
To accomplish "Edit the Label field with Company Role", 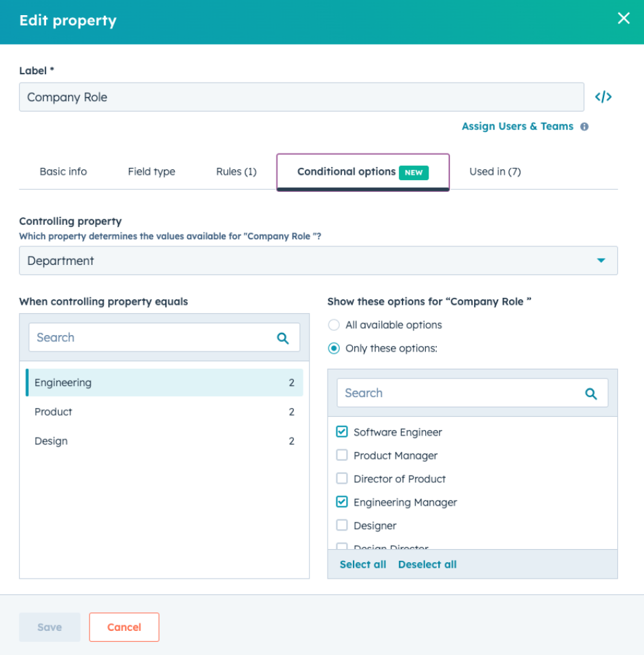I will pos(301,97).
